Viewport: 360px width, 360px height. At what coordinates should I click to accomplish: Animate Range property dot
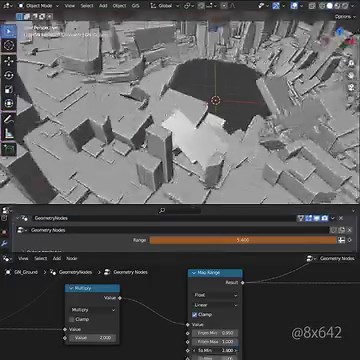350,240
